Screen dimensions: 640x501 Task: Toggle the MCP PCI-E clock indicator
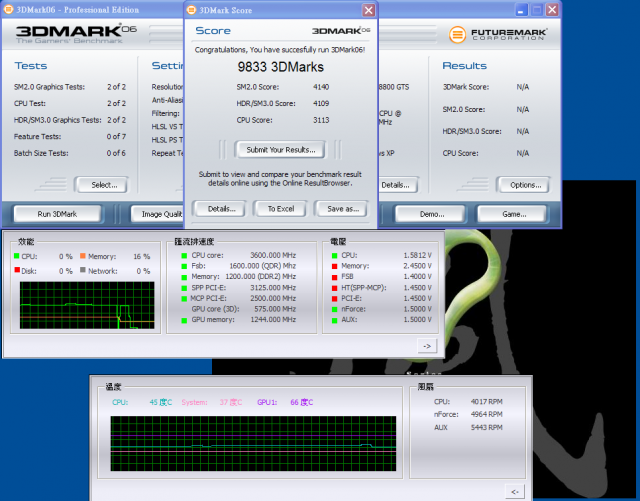tap(184, 298)
